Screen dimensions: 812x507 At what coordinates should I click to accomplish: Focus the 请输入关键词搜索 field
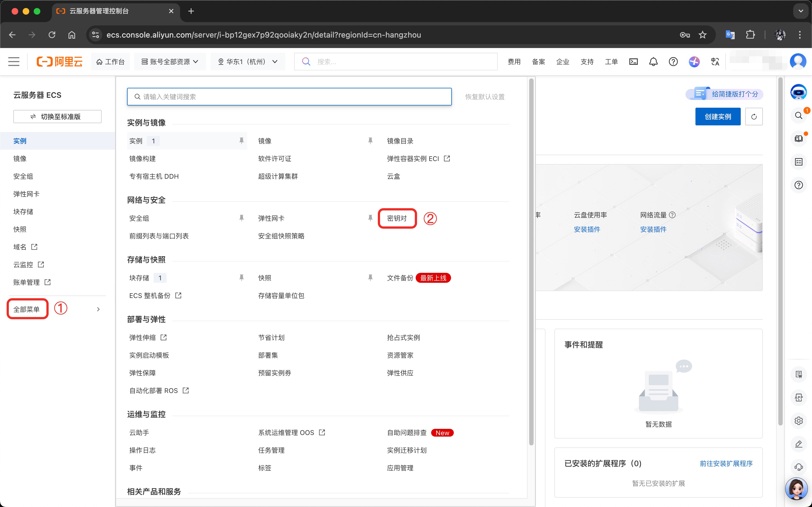[x=289, y=97]
